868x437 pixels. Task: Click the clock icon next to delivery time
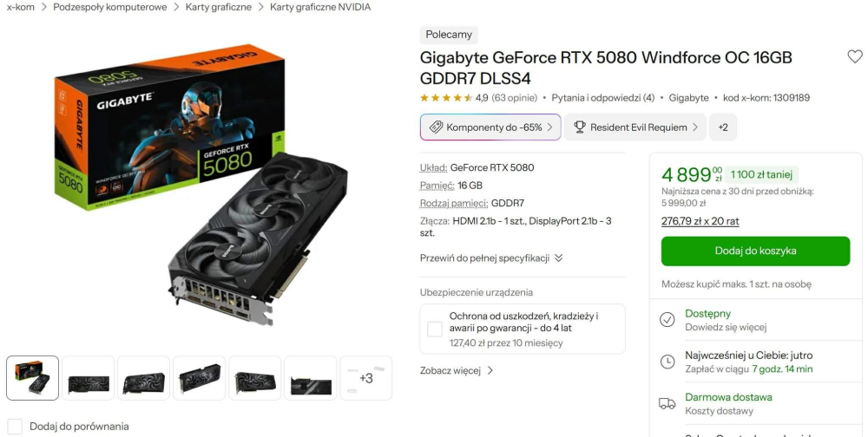coord(667,362)
